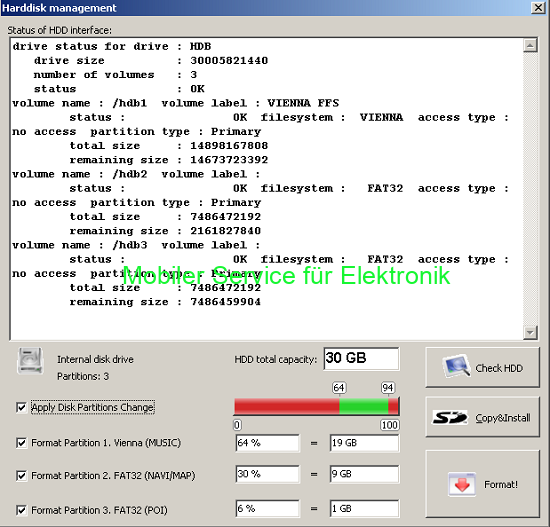Click the 1 GB partition 3 size field
The image size is (550, 527).
coord(364,509)
